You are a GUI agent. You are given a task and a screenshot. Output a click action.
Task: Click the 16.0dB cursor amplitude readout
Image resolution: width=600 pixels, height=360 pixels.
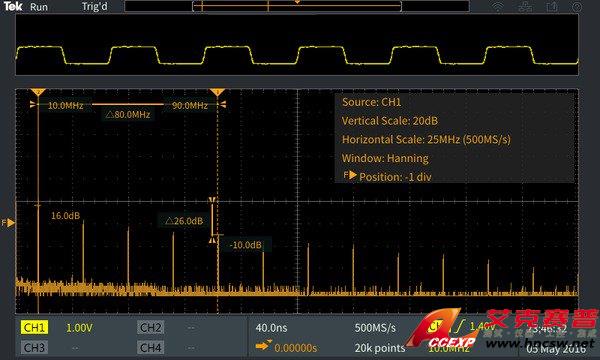[x=65, y=216]
